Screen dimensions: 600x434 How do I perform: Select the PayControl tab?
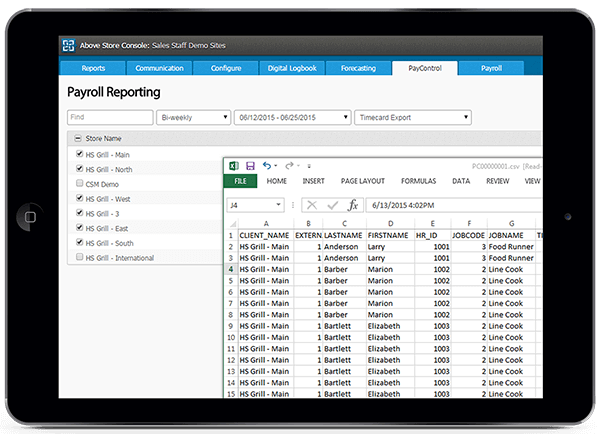click(425, 68)
